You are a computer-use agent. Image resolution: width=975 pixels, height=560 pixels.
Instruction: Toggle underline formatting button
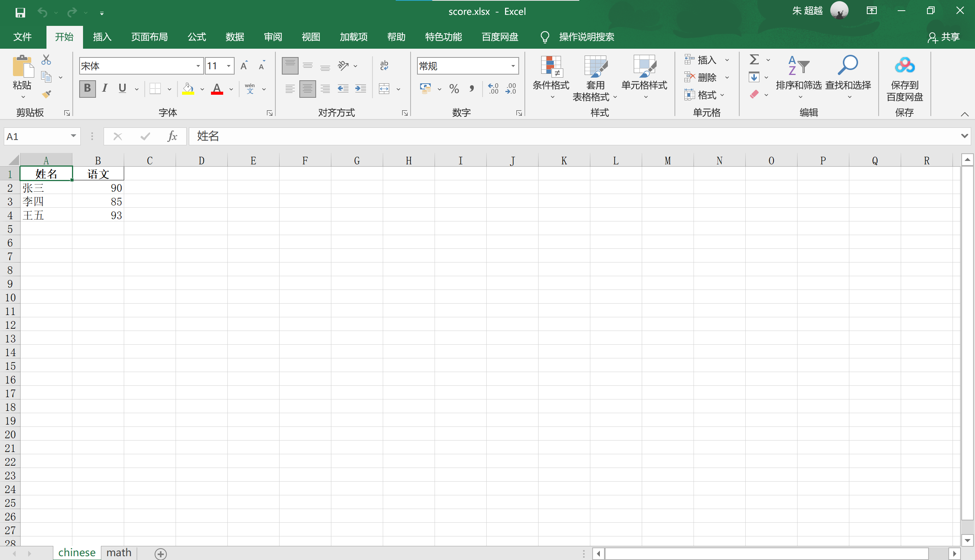pos(124,89)
